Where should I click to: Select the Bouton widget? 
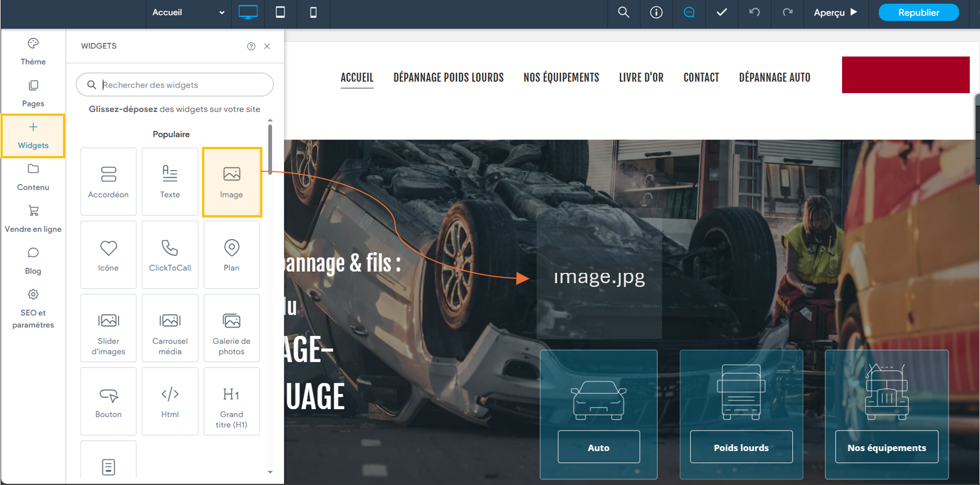pyautogui.click(x=108, y=401)
